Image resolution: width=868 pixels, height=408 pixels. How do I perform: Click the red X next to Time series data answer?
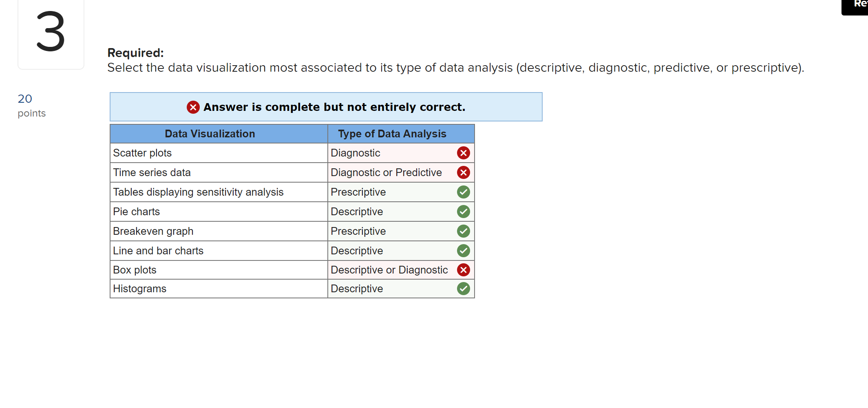(x=463, y=172)
